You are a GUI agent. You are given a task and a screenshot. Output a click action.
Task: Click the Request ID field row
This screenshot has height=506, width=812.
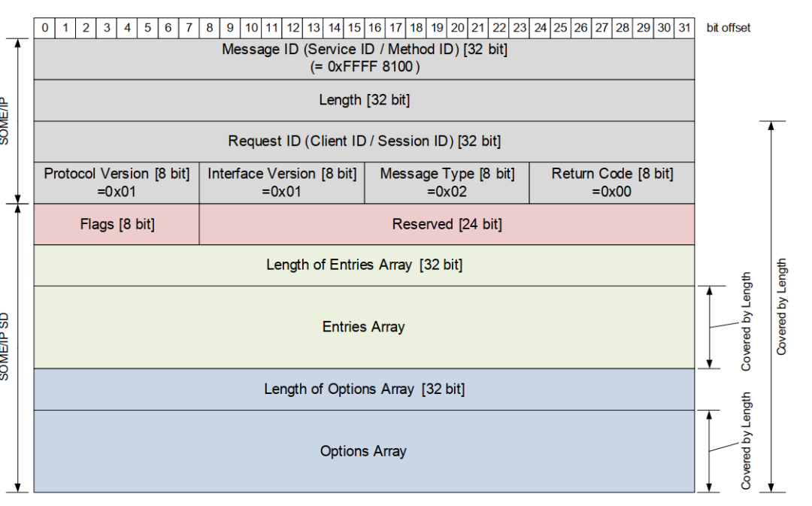tap(364, 141)
